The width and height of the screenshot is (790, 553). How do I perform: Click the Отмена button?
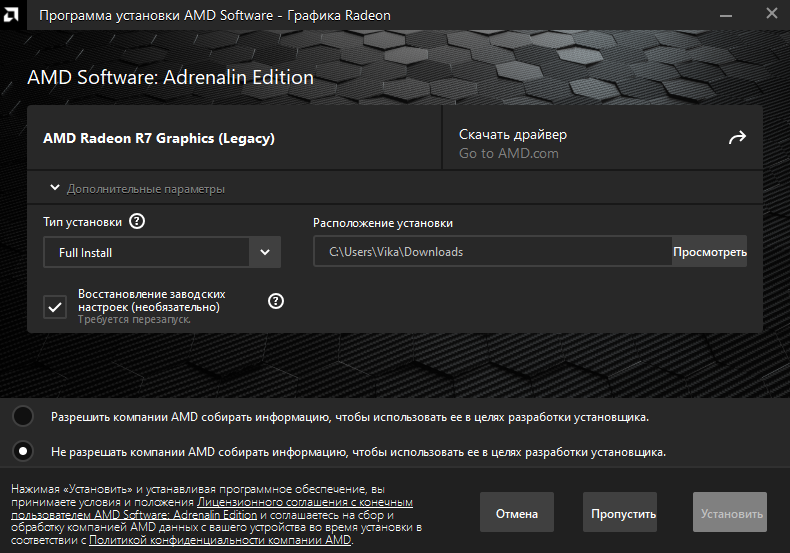(x=517, y=513)
